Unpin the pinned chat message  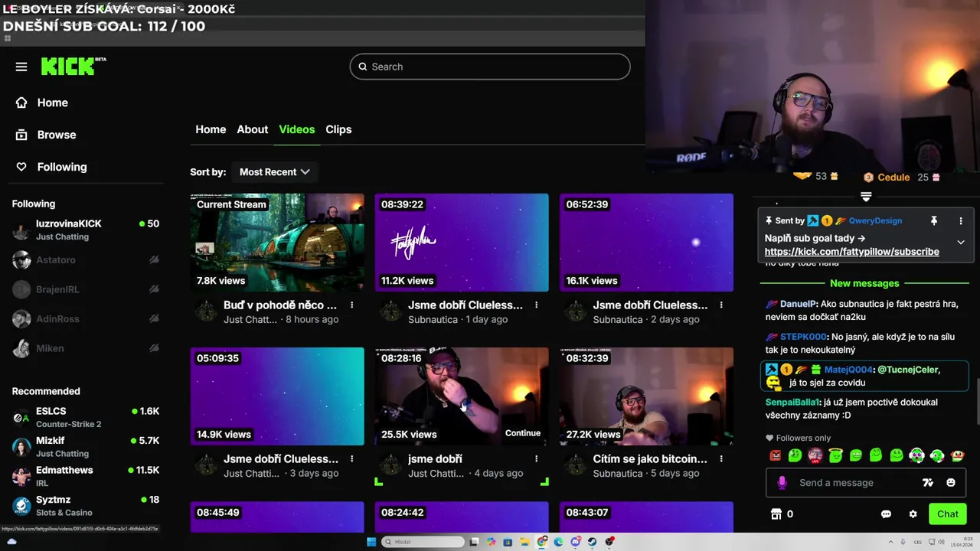[934, 220]
